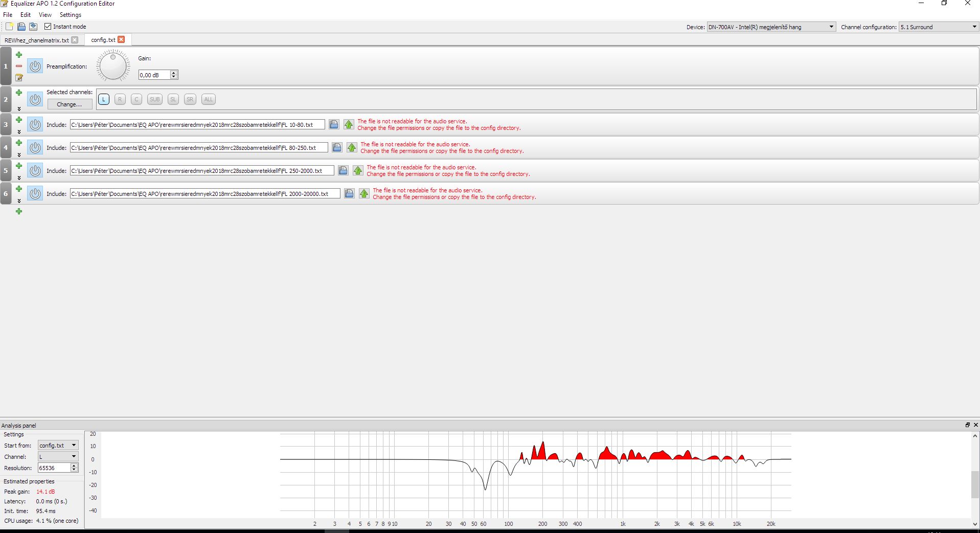Add filter above row 2
Viewport: 980px width, 533px height.
[x=19, y=93]
